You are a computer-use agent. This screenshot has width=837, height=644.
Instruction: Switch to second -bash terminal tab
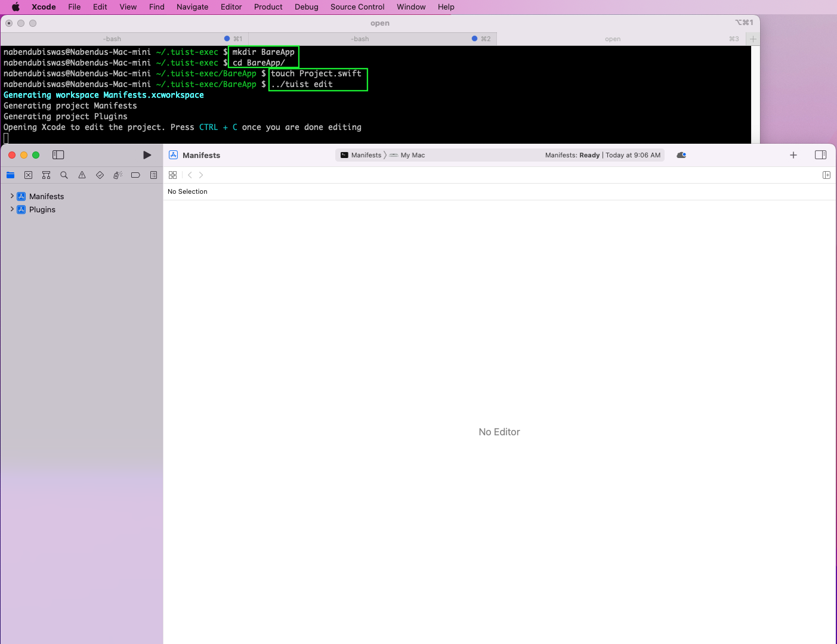click(372, 39)
